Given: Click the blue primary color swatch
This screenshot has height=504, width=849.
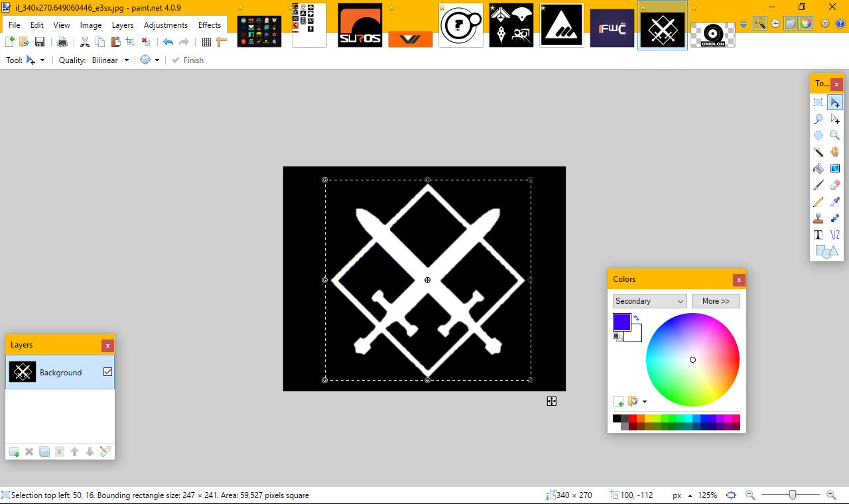Looking at the screenshot, I should point(621,322).
